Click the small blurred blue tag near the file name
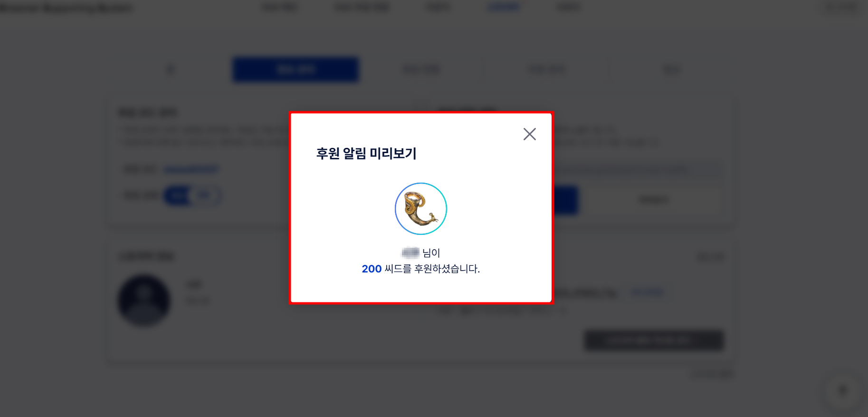Screen dimensions: 868x417 coord(648,292)
